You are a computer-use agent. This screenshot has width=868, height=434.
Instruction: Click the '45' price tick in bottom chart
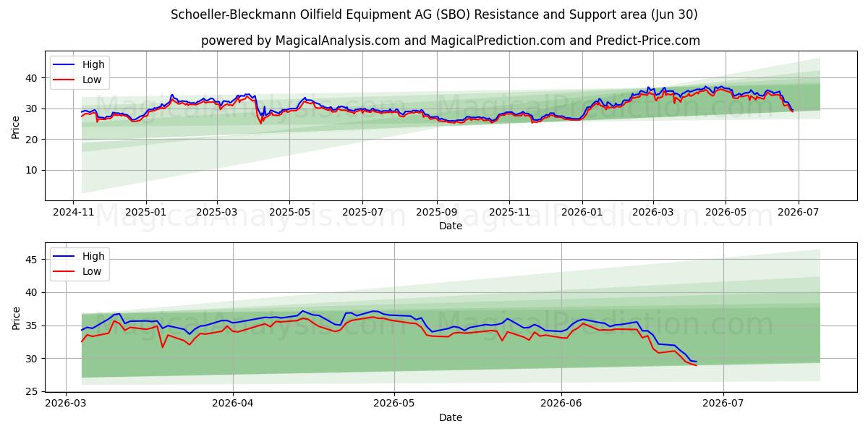point(33,260)
